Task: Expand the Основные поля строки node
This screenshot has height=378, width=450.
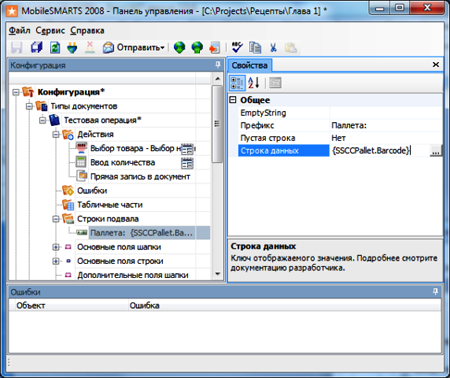Action: (x=56, y=261)
